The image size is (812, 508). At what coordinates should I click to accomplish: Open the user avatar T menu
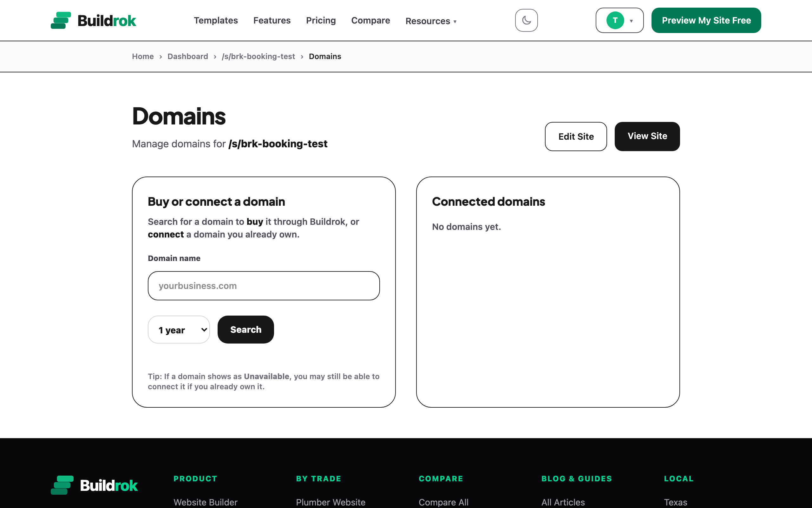pos(619,21)
